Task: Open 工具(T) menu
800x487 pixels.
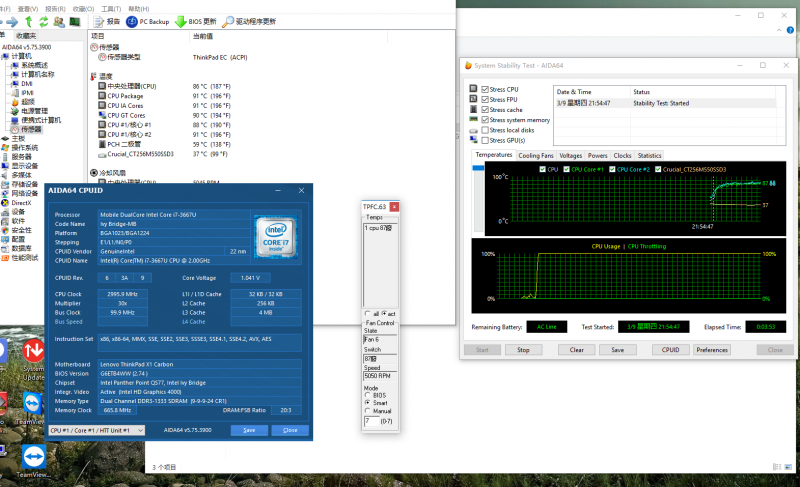Action: pyautogui.click(x=111, y=9)
